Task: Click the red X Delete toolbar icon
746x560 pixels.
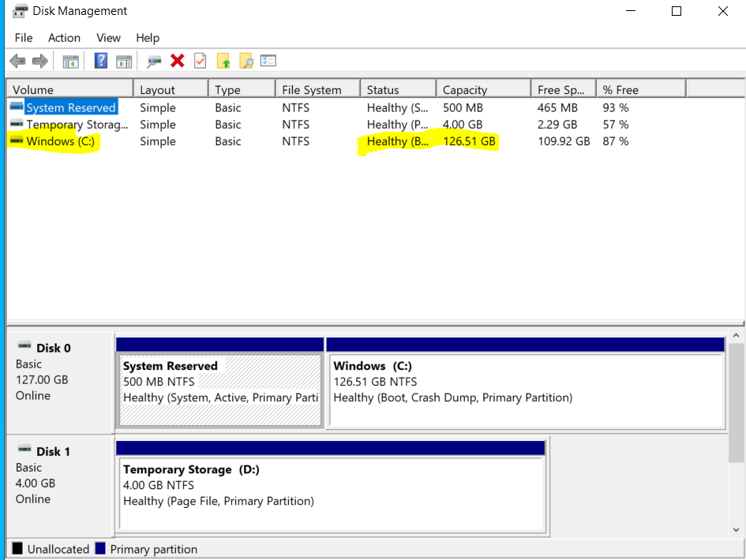Action: [178, 61]
